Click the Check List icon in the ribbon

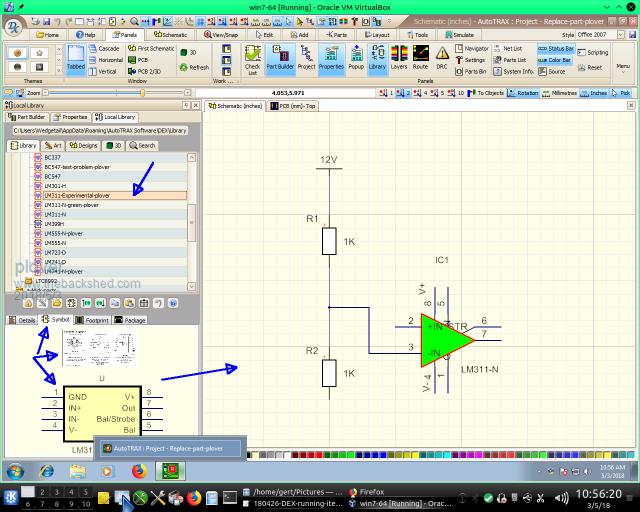pos(252,59)
